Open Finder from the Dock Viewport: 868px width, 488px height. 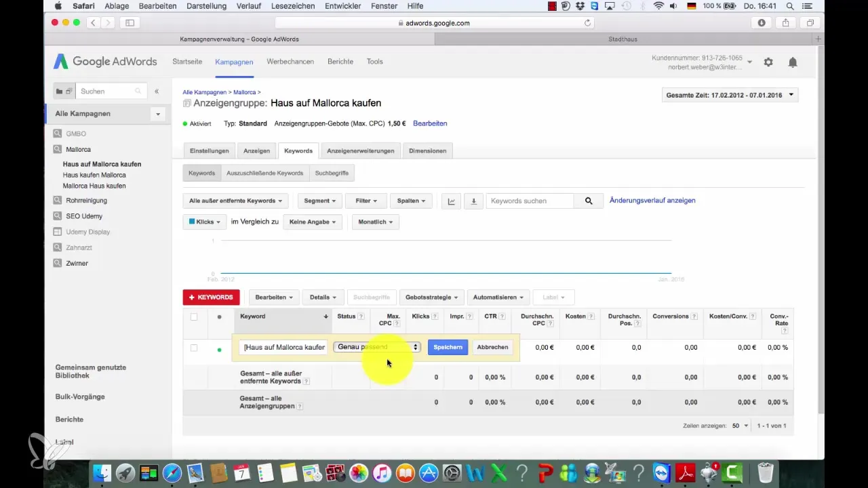pyautogui.click(x=101, y=472)
